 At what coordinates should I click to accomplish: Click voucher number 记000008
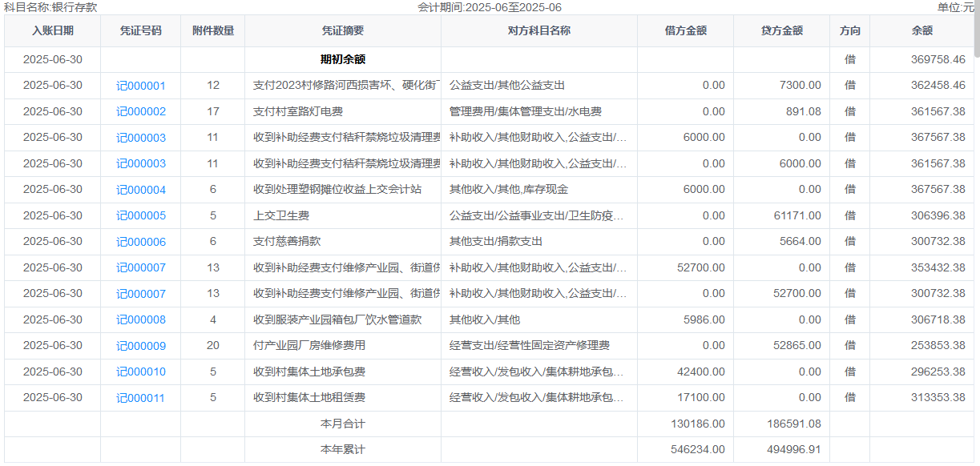pyautogui.click(x=140, y=320)
